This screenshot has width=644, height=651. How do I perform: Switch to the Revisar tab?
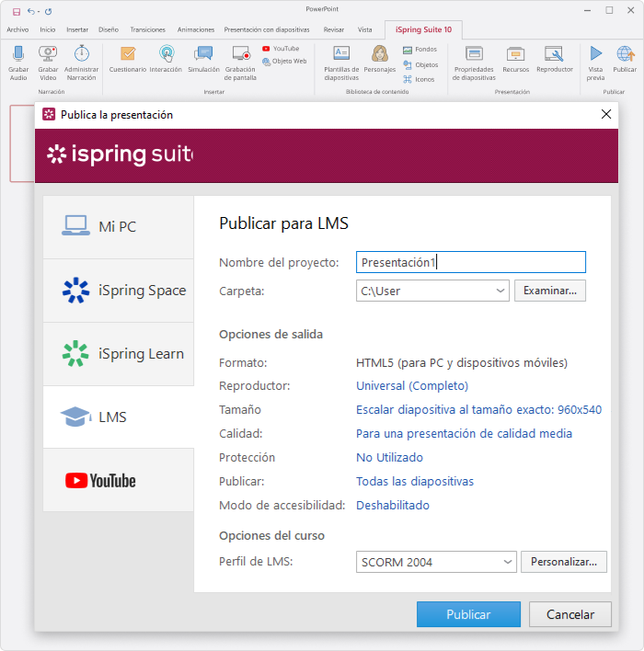[334, 30]
